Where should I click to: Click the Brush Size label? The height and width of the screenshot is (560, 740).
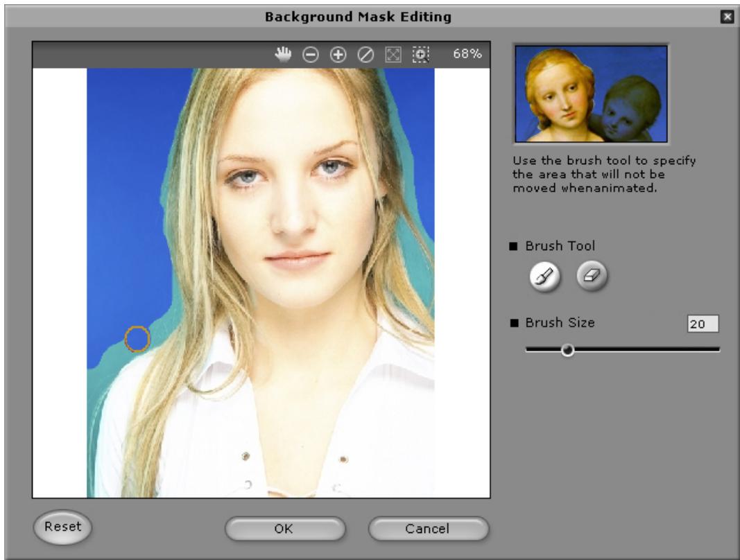[x=560, y=323]
